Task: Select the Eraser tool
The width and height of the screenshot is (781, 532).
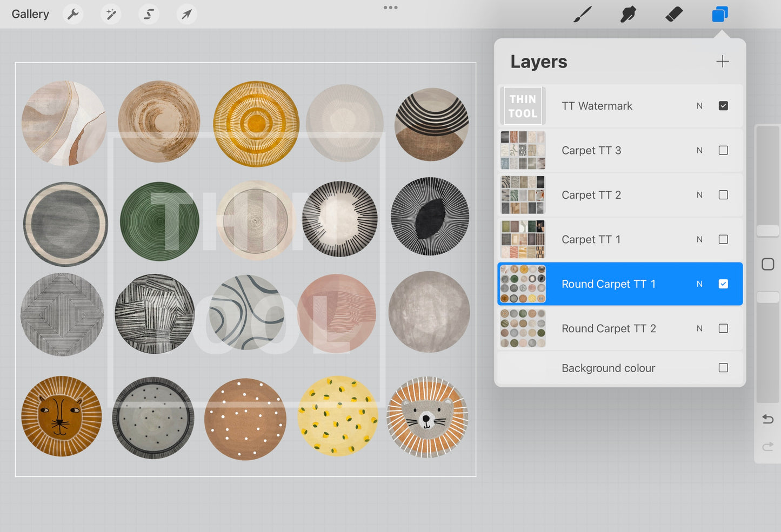Action: pos(674,14)
